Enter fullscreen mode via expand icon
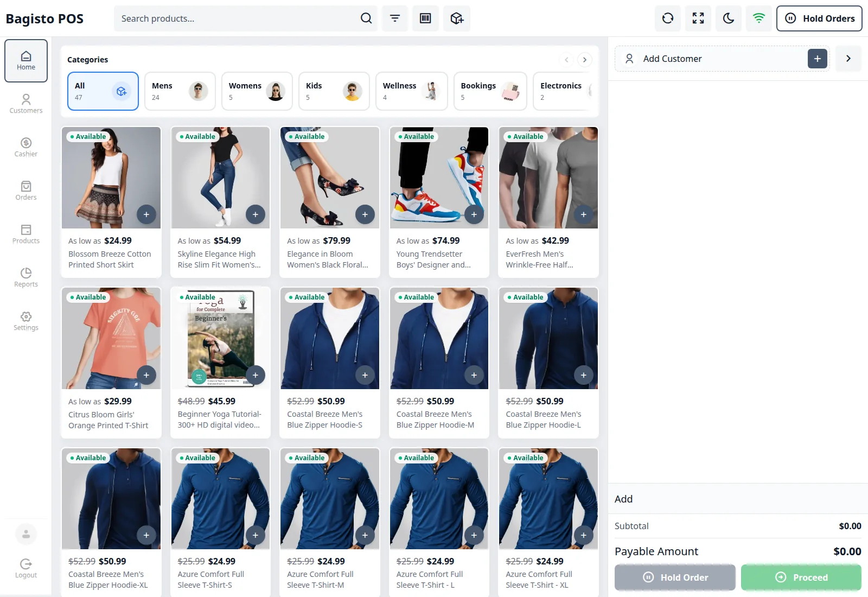 (x=698, y=18)
